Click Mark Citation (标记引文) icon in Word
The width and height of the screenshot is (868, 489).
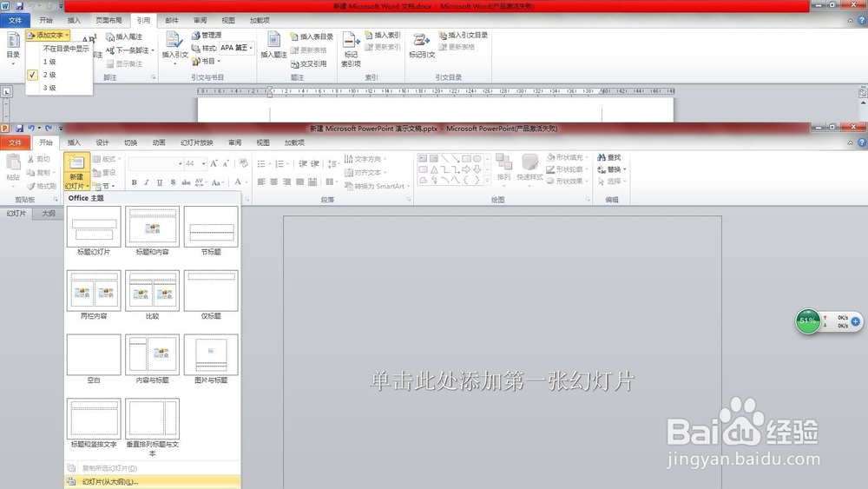coord(422,45)
